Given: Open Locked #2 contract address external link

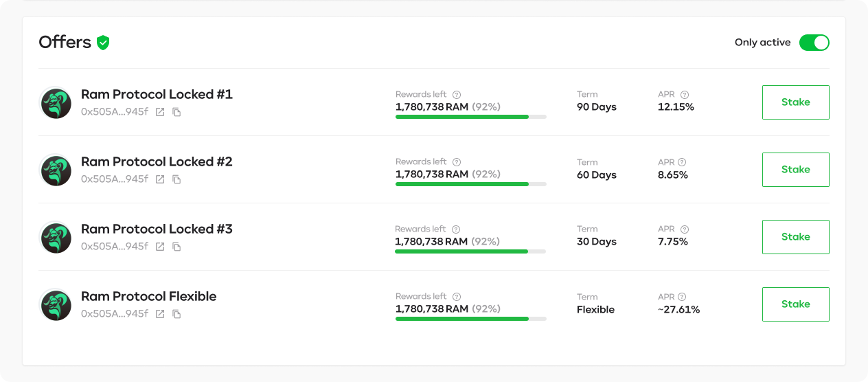Looking at the screenshot, I should 160,179.
